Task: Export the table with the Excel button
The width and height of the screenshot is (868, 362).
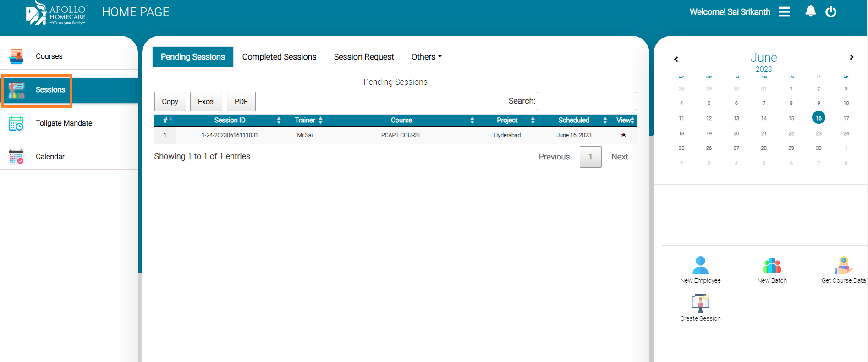Action: [206, 102]
